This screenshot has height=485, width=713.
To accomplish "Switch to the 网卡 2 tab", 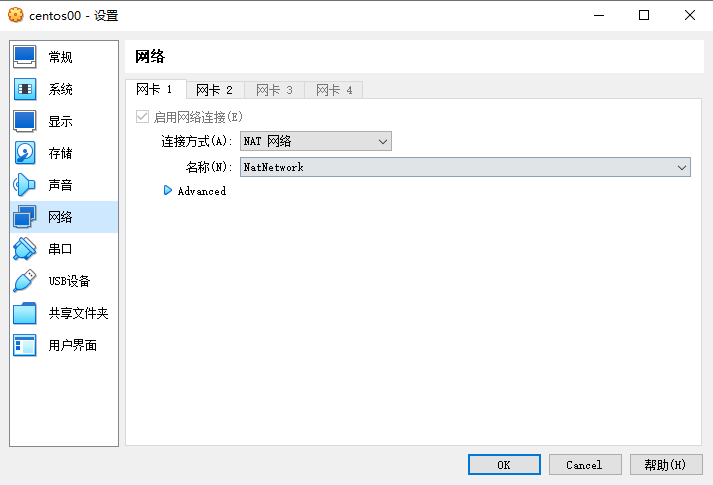I will click(214, 90).
